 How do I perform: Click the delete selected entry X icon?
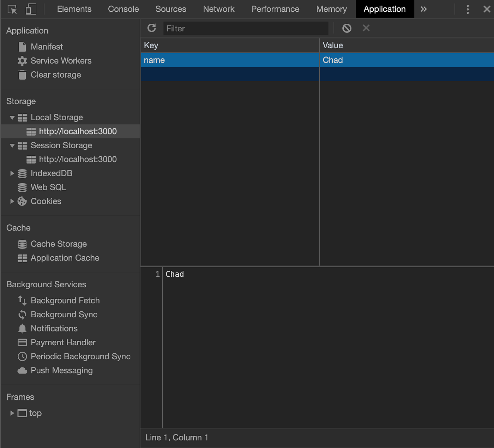[366, 28]
